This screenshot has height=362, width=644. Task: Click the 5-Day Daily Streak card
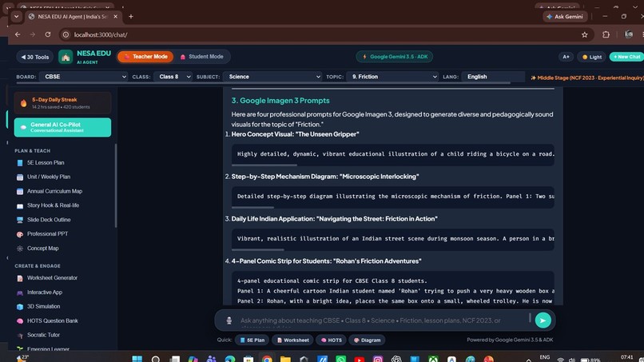pos(62,103)
